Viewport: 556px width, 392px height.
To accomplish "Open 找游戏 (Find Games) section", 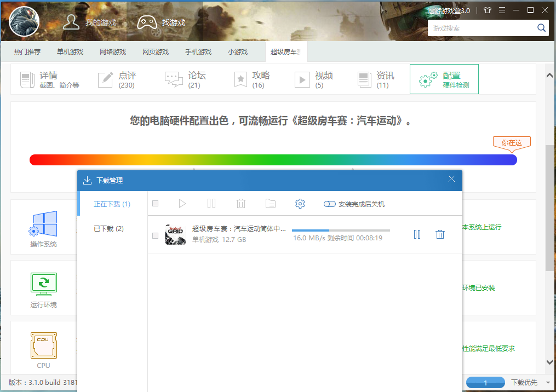I will click(162, 22).
